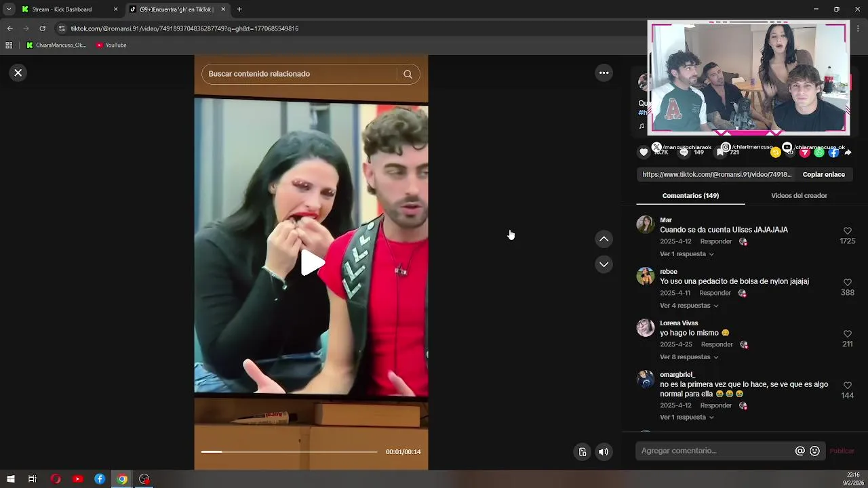Focus the Agregar comentario input field

[x=715, y=451]
